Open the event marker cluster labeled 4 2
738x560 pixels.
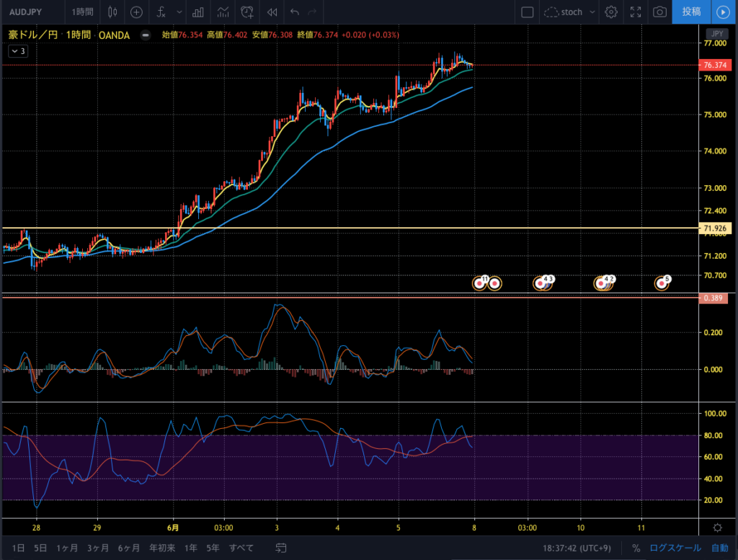[604, 283]
